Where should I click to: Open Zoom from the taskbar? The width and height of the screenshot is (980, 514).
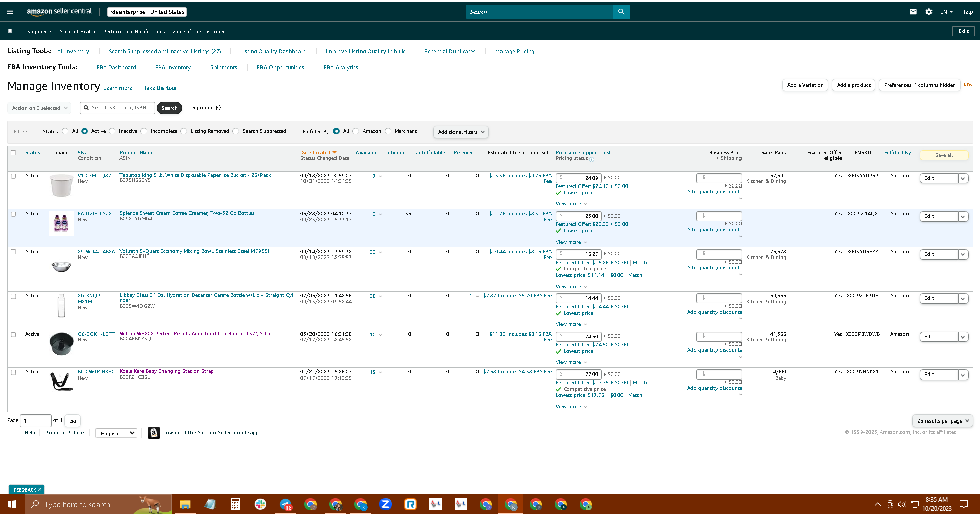pos(386,504)
